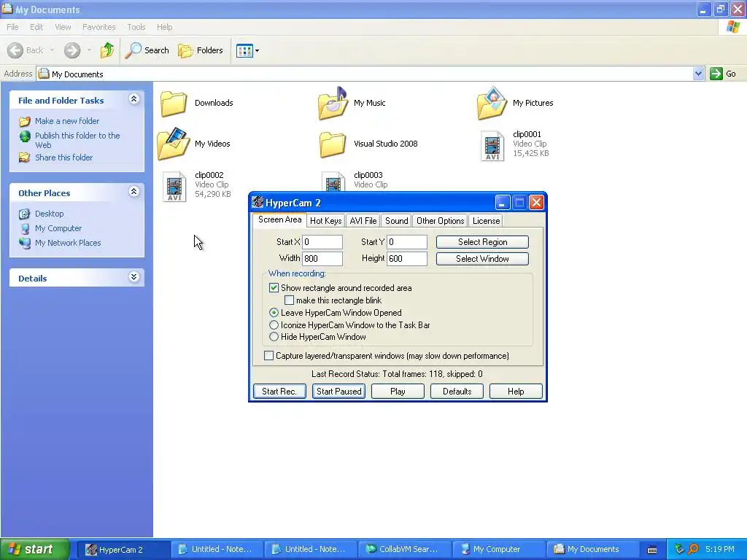
Task: Click the Start Rec. button
Action: pos(279,392)
